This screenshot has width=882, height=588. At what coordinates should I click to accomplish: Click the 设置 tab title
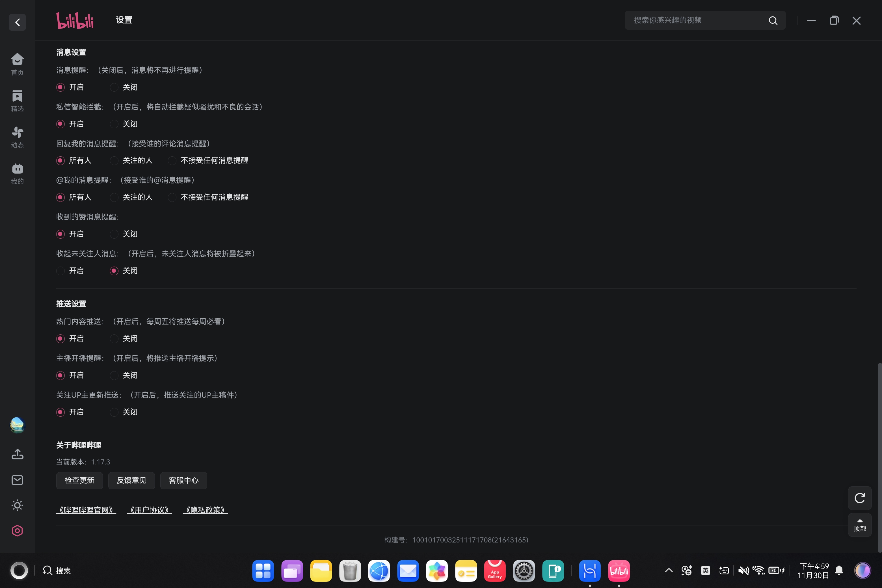124,20
